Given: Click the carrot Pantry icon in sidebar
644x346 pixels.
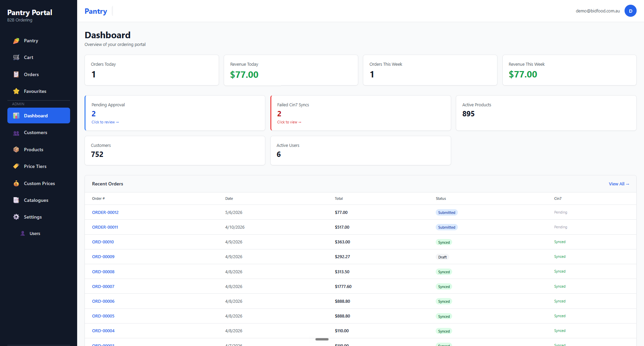Looking at the screenshot, I should [x=16, y=41].
